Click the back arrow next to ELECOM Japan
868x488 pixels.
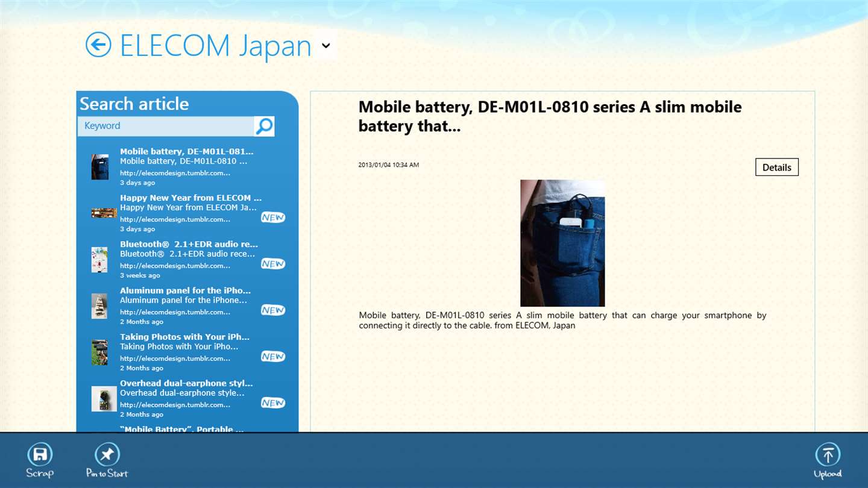coord(98,45)
